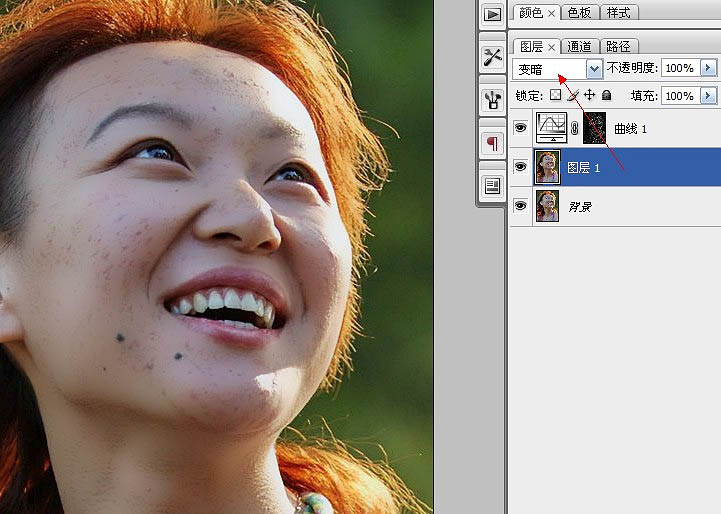Open the Paragraph panel icon

tap(492, 143)
